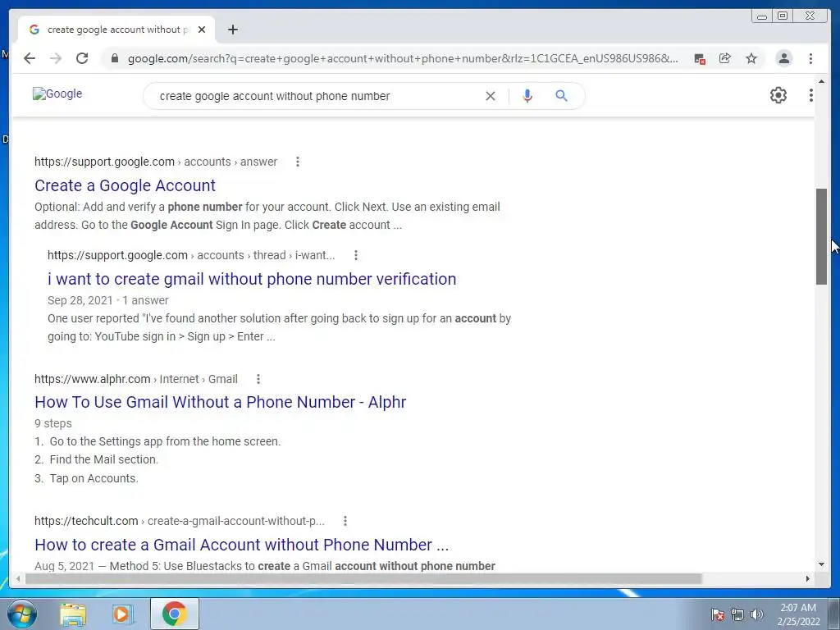
Task: Open the Google apps dots beside the gear
Action: pyautogui.click(x=811, y=95)
